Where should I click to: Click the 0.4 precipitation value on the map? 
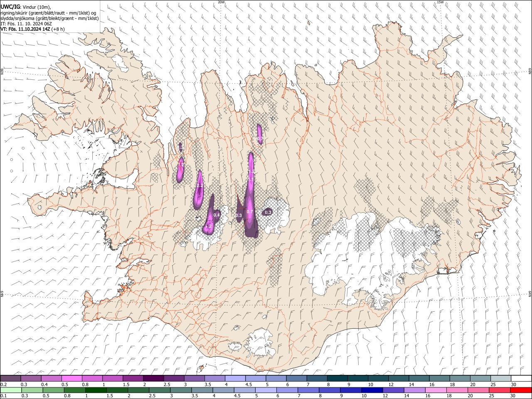pyautogui.click(x=216, y=215)
